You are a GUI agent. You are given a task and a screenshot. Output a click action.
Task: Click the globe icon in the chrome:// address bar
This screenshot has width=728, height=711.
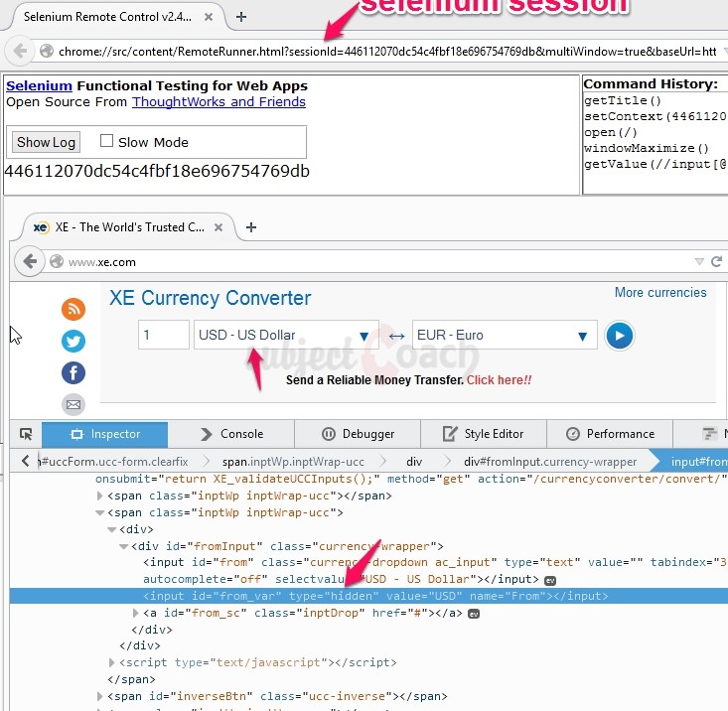[x=47, y=51]
